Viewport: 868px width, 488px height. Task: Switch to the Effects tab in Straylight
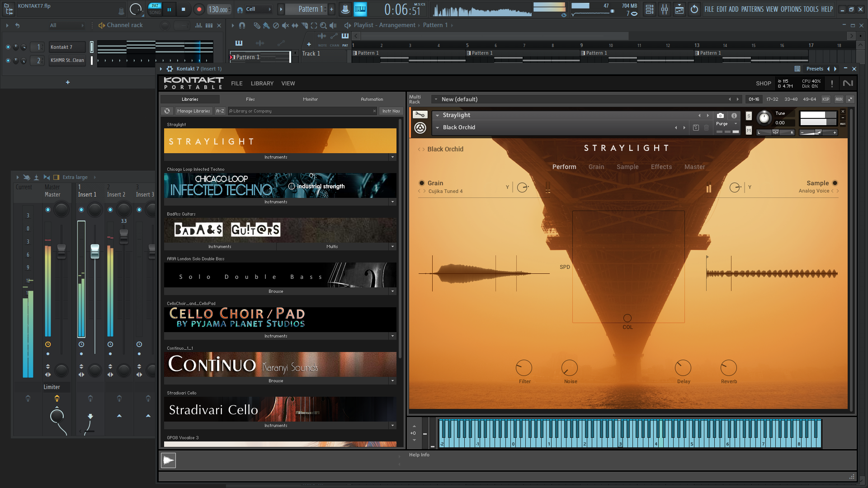[x=661, y=167]
